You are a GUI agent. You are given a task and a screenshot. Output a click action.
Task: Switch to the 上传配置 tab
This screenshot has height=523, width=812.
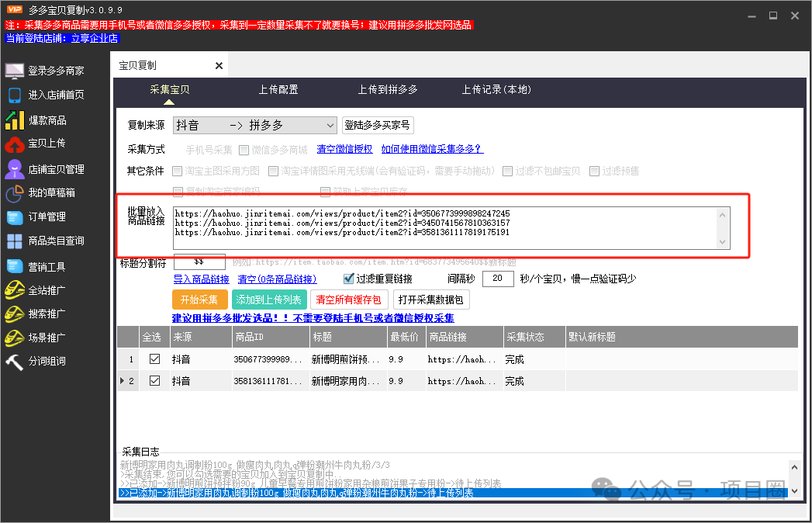280,89
